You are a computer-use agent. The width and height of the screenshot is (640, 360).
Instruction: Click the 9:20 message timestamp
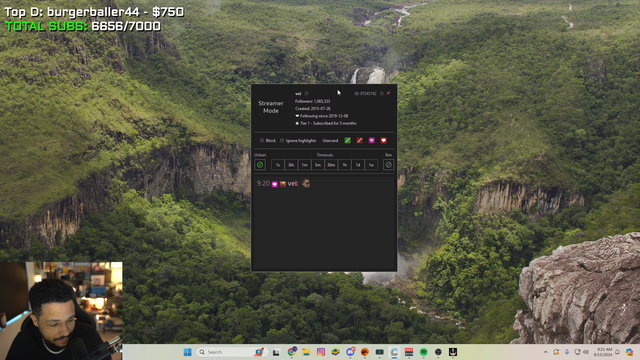pyautogui.click(x=263, y=184)
